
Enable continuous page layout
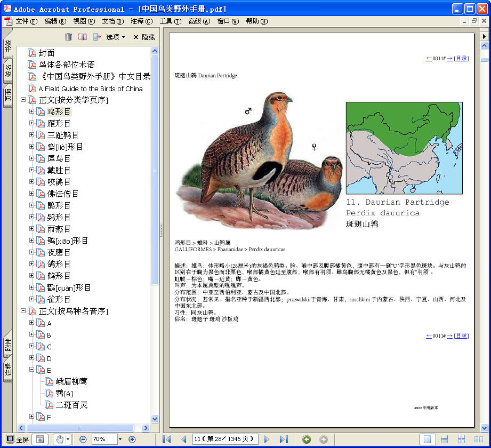coord(444,439)
